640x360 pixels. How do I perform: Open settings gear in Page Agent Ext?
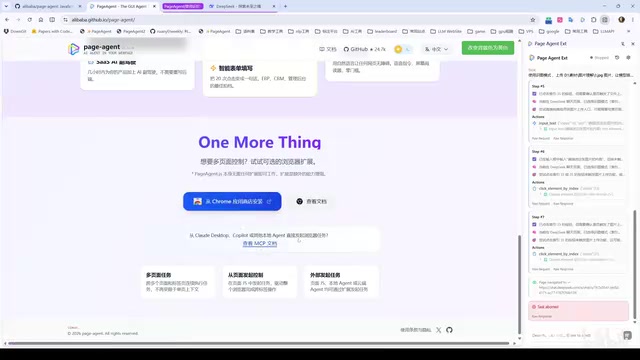tap(628, 58)
